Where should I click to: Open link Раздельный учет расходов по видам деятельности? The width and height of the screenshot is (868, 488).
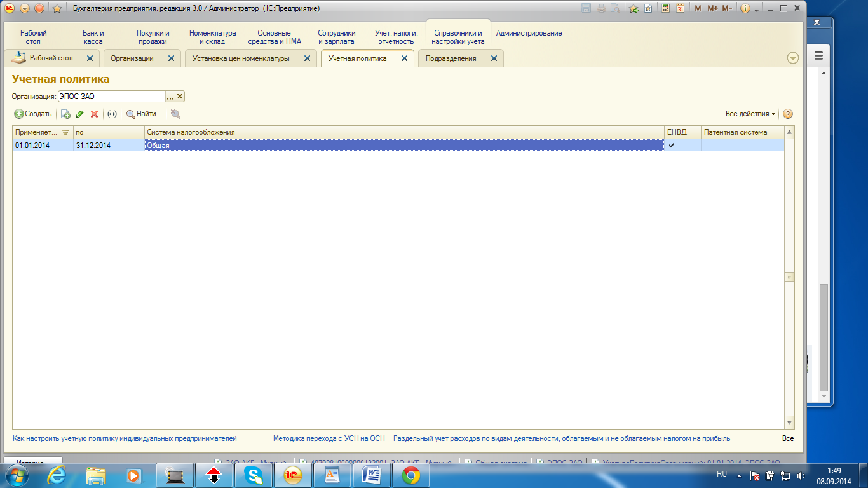pos(562,438)
